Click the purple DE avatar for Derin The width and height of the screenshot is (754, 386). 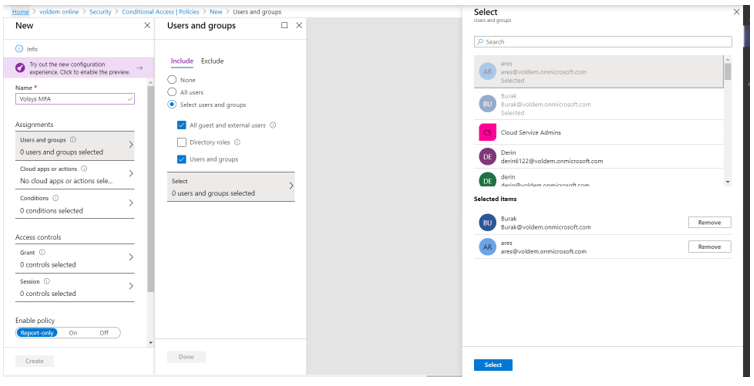pos(488,157)
